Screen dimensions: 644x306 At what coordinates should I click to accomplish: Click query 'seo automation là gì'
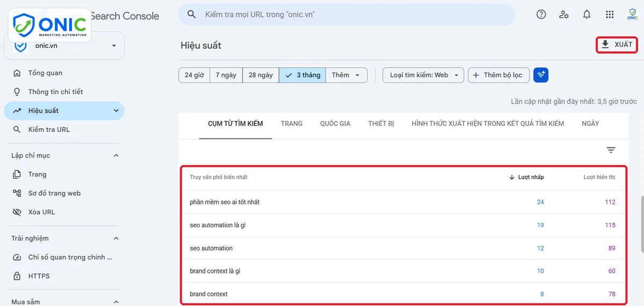pos(217,225)
